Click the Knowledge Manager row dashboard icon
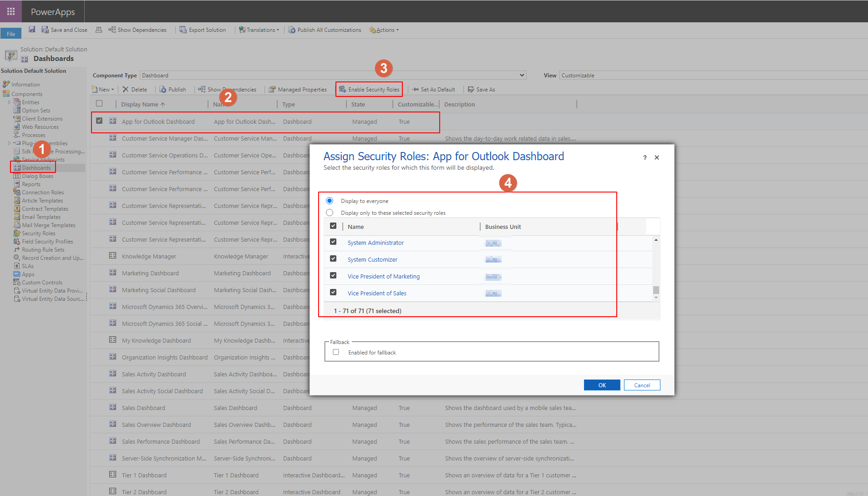 coord(112,255)
